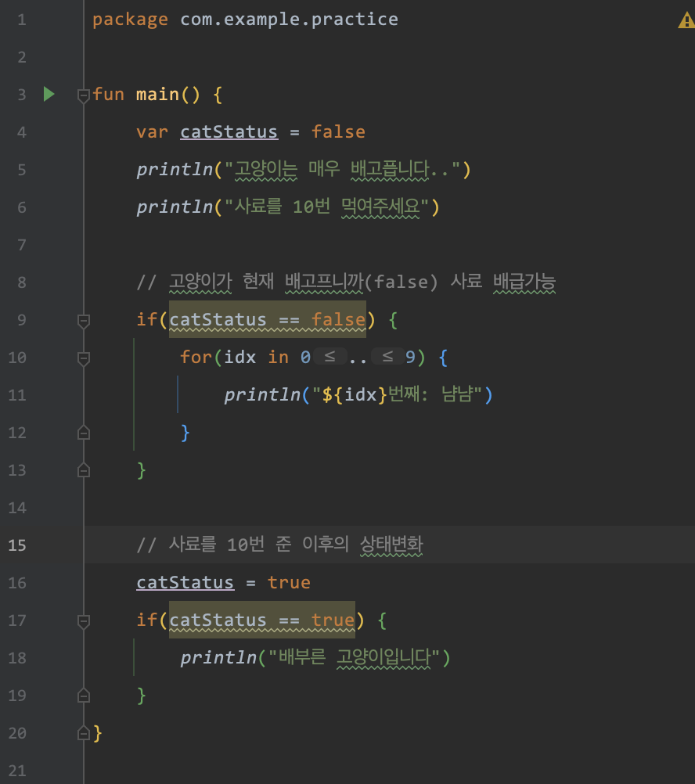This screenshot has width=695, height=784.
Task: Click highlighted condition catStatus == true
Action: 262,620
